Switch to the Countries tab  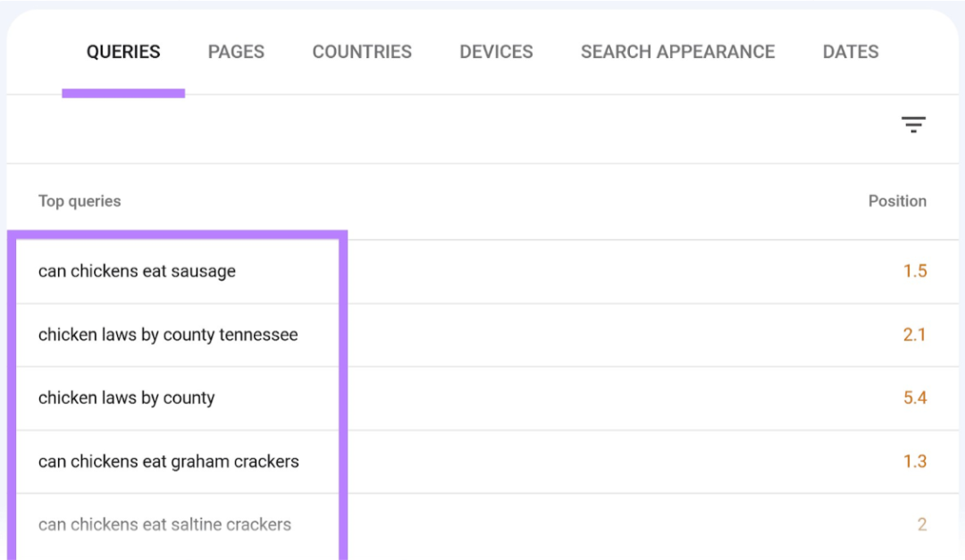[x=362, y=52]
